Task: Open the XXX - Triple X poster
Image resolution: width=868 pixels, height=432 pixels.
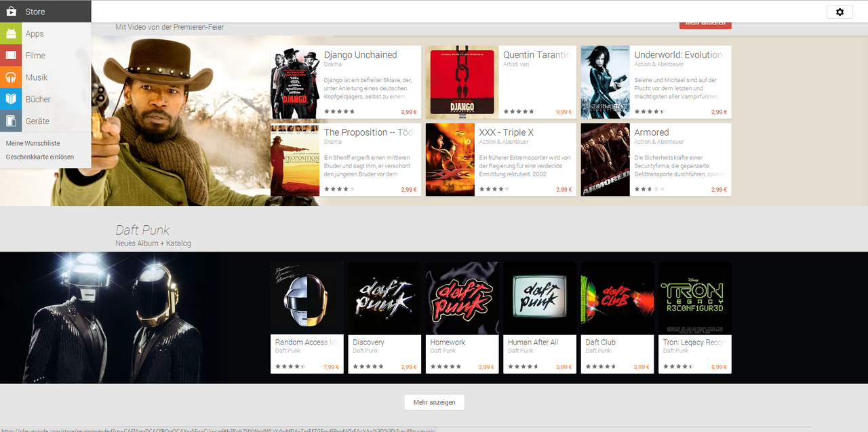Action: (450, 159)
